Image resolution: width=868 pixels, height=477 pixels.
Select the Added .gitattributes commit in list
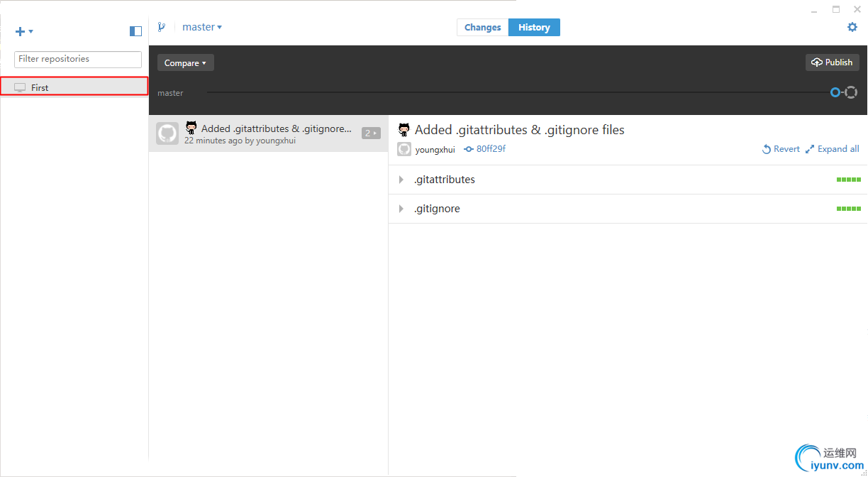(268, 133)
